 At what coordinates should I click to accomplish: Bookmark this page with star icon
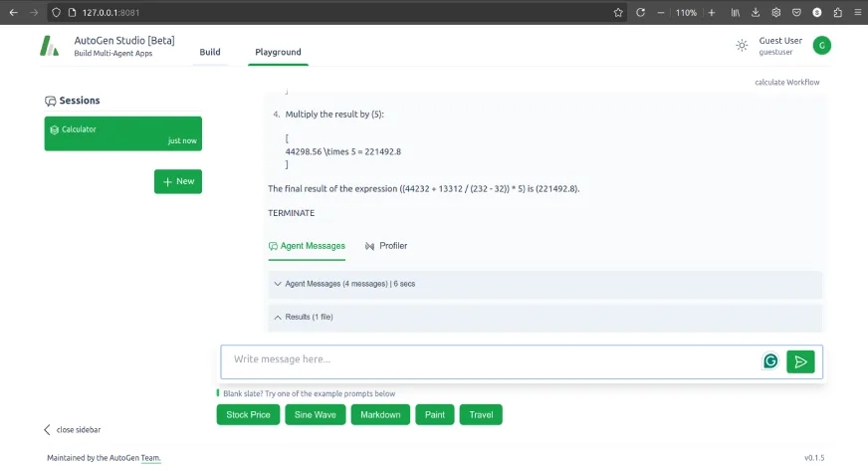point(618,12)
